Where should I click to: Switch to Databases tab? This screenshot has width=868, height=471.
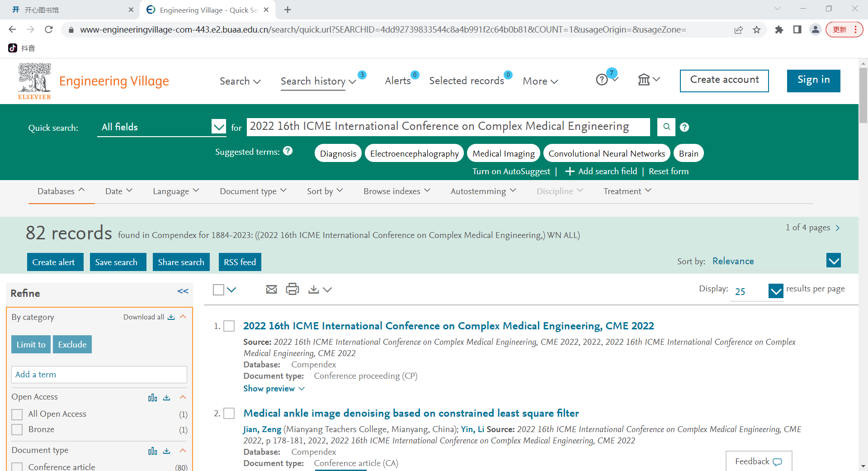[61, 191]
